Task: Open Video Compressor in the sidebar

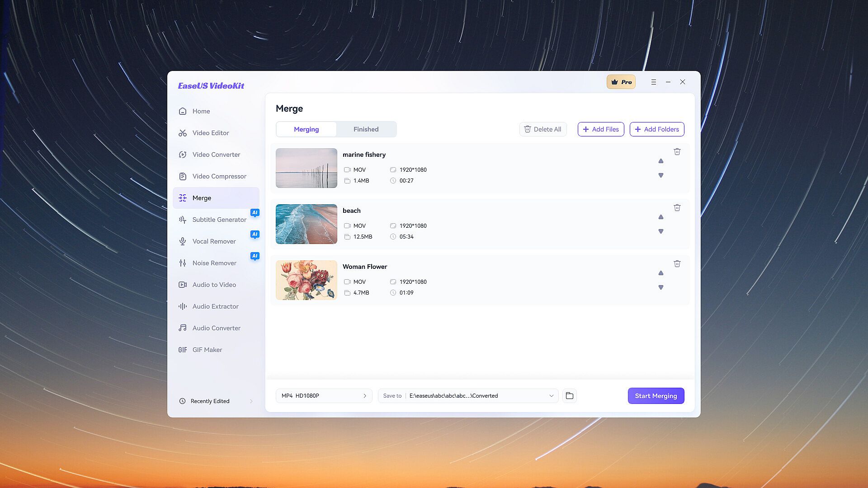Action: coord(219,176)
